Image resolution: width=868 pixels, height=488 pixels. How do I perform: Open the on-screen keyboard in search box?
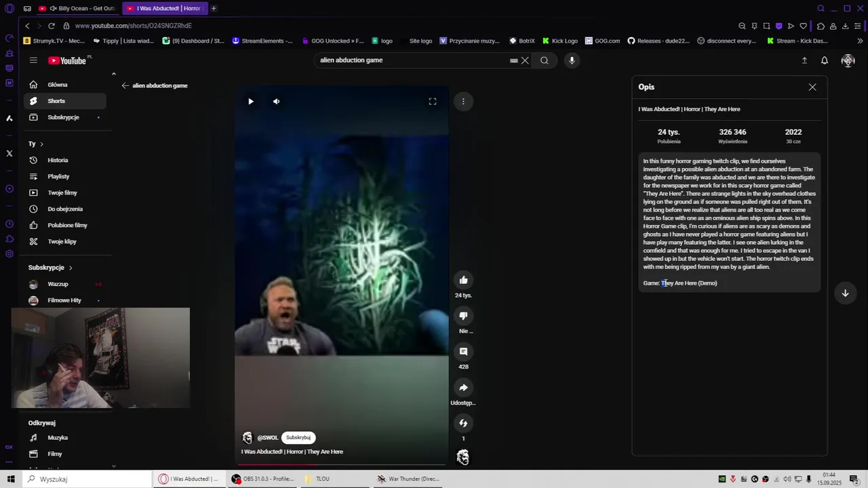514,60
